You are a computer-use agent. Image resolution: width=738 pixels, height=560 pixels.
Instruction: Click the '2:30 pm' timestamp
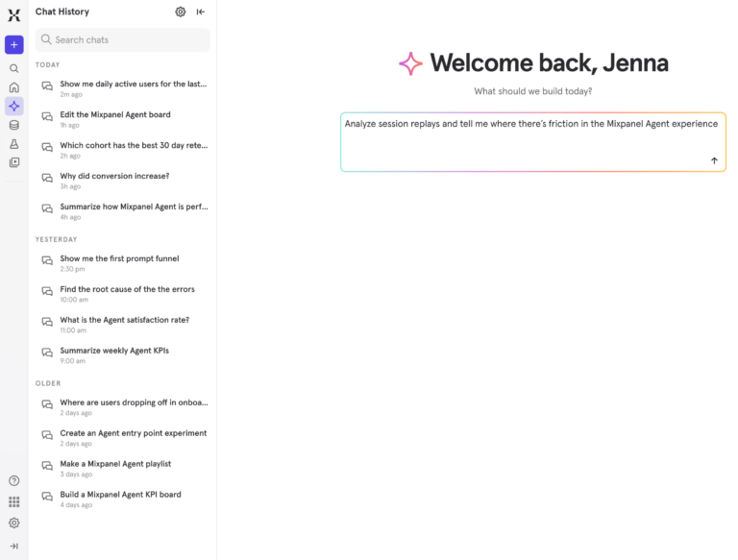pyautogui.click(x=72, y=269)
